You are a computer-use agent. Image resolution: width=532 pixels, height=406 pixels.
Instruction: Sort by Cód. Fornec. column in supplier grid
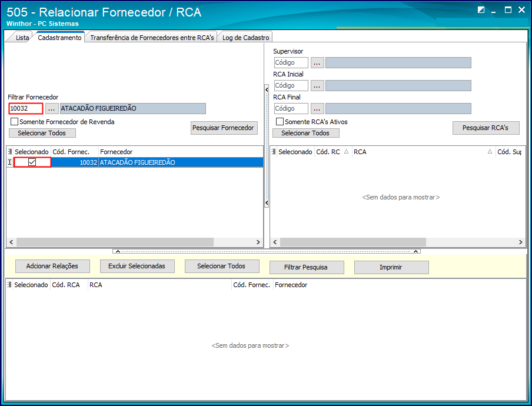click(x=75, y=152)
